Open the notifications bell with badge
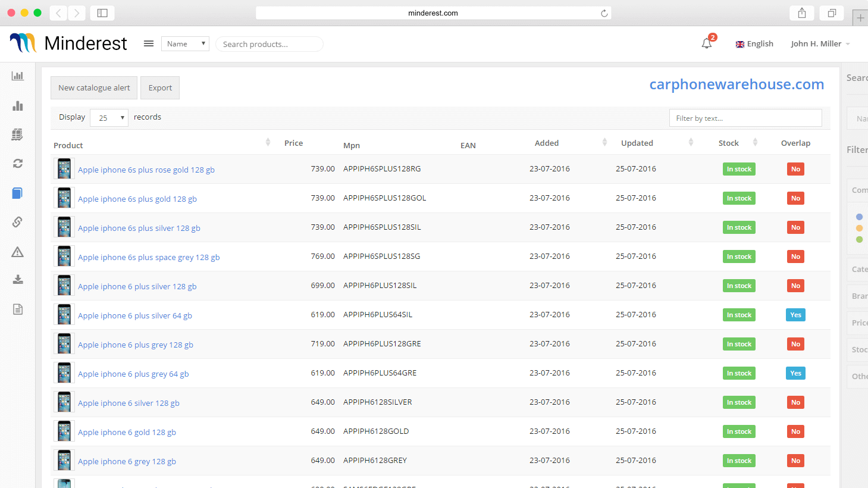The image size is (868, 488). click(x=707, y=42)
